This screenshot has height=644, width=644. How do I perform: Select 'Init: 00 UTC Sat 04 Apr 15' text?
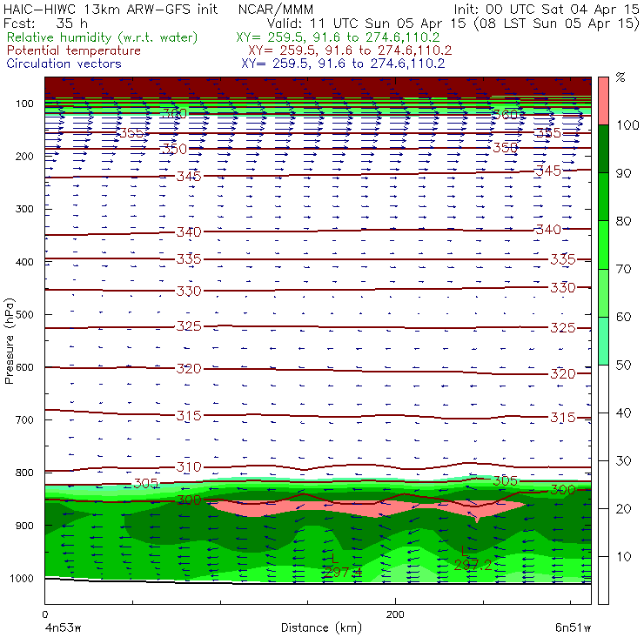547,9
